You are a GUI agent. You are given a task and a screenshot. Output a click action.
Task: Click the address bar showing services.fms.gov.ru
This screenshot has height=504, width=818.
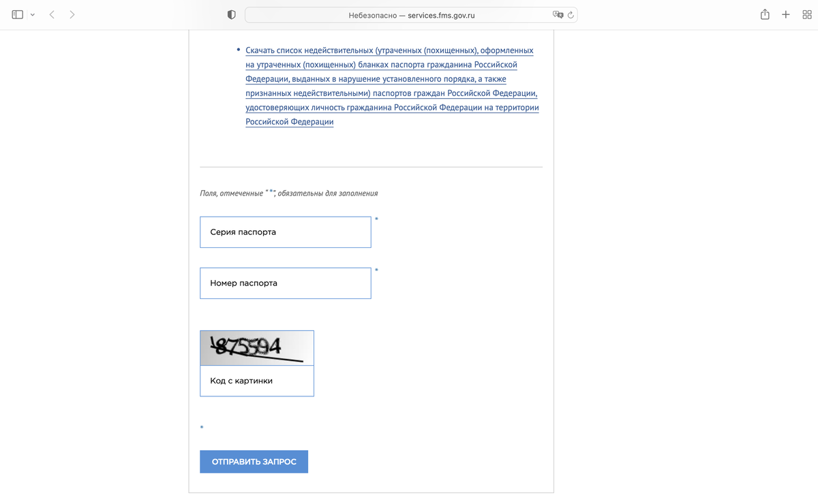coord(411,15)
